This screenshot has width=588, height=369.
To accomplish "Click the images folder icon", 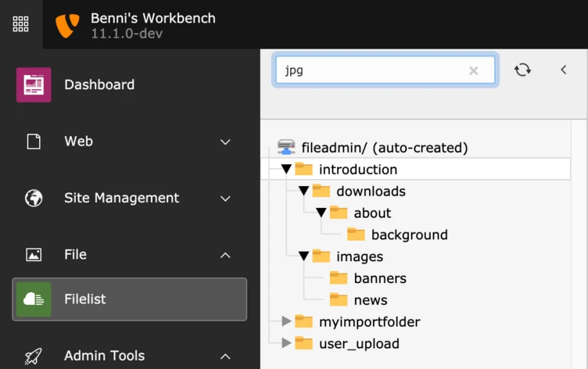I will pos(321,256).
